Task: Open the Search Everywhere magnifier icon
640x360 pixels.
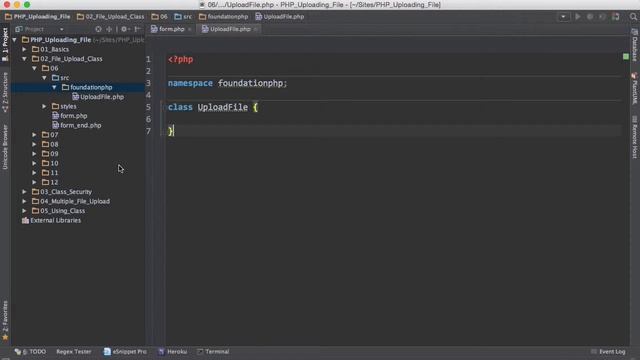Action: click(633, 17)
